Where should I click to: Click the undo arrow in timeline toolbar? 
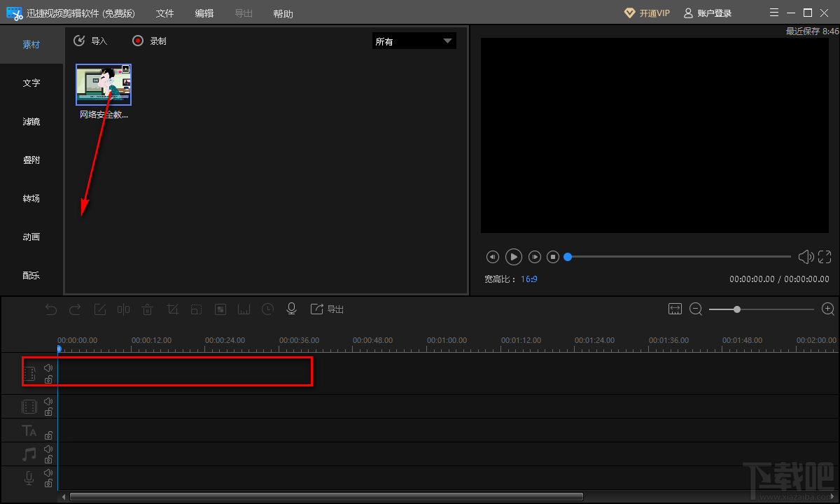(51, 309)
